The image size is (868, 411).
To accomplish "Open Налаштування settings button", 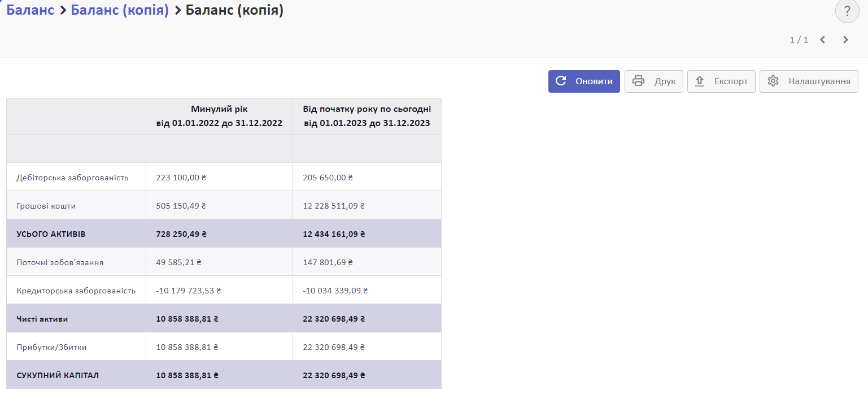I will (809, 81).
